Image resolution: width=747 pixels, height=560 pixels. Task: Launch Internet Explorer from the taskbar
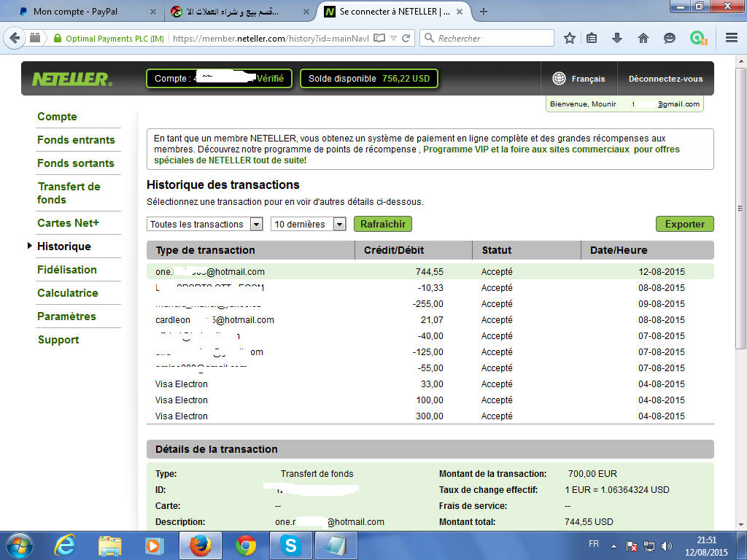click(x=65, y=545)
